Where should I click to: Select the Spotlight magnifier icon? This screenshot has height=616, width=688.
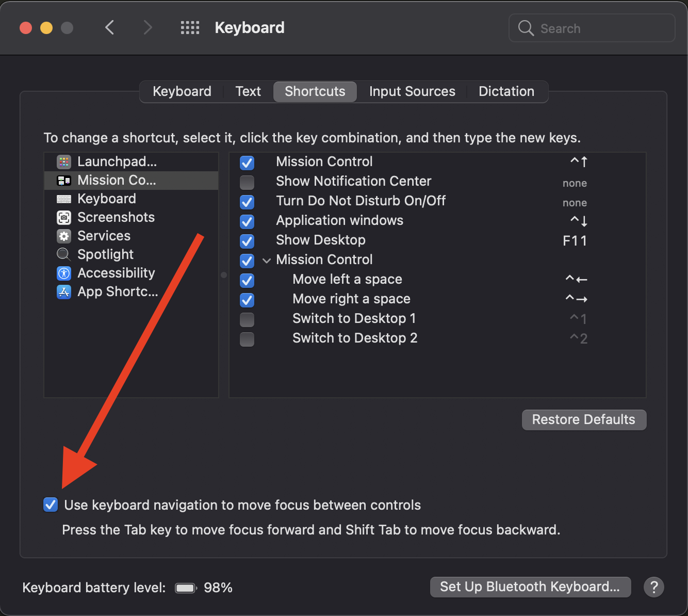coord(64,255)
